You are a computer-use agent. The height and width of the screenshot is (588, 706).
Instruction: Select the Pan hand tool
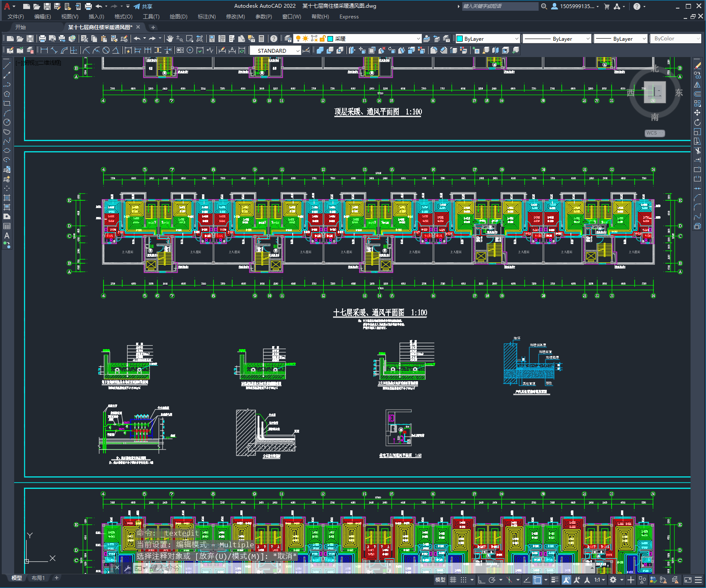click(x=170, y=39)
